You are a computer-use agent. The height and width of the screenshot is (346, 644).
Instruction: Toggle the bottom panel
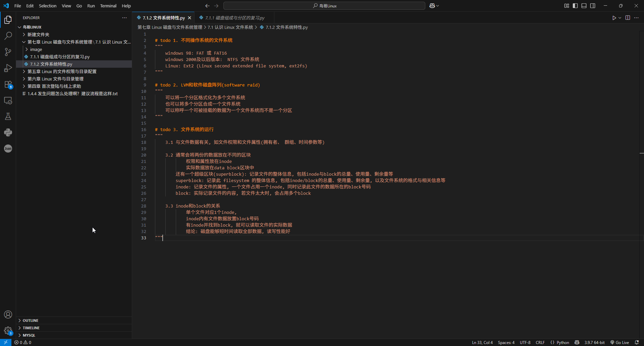[584, 6]
